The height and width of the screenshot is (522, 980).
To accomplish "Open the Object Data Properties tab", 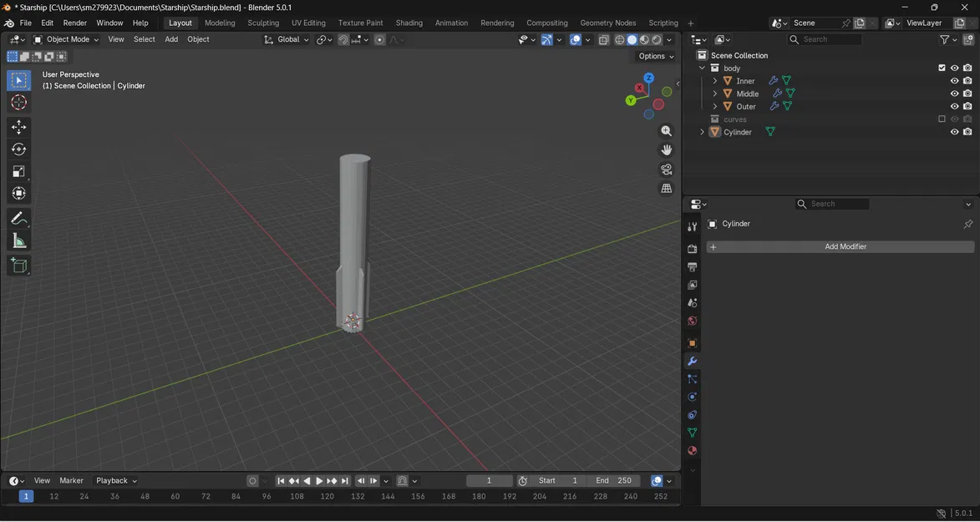I will click(692, 432).
